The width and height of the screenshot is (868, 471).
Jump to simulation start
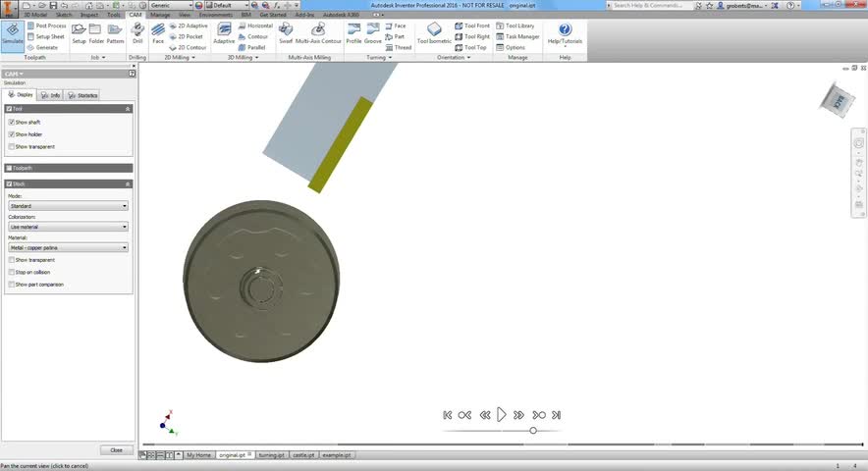[x=448, y=414]
